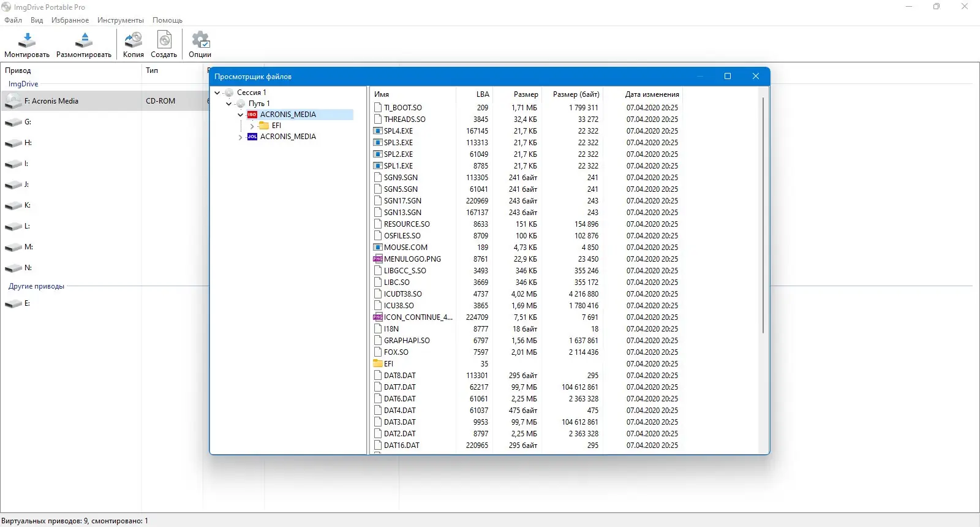Select the SPL1.EXE file

398,166
